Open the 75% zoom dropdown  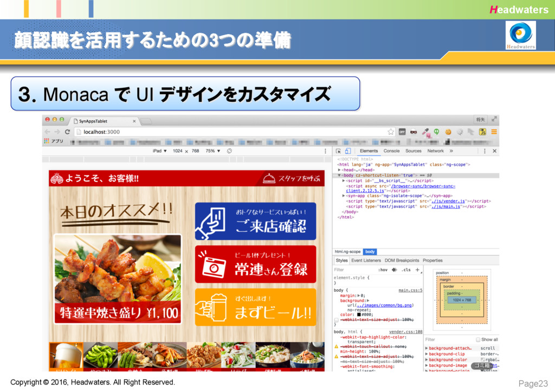pyautogui.click(x=213, y=151)
